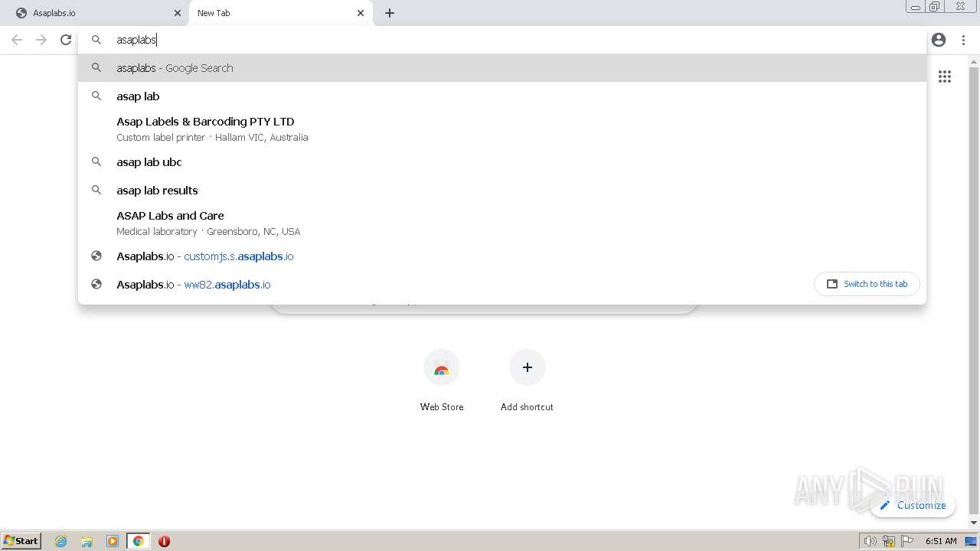Viewport: 980px width, 551px height.
Task: Click the forward navigation arrow
Action: [41, 40]
